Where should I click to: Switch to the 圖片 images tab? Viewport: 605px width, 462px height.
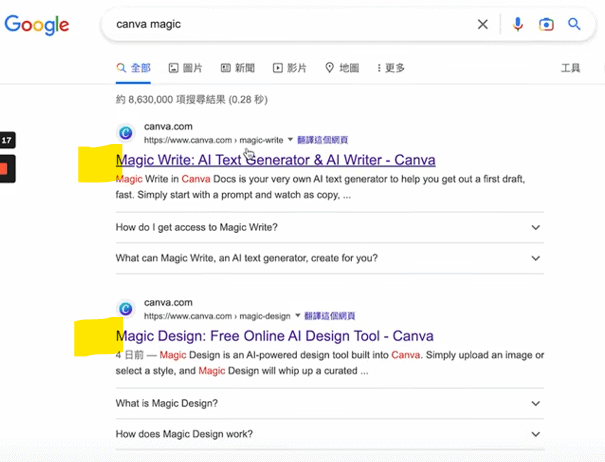point(186,68)
